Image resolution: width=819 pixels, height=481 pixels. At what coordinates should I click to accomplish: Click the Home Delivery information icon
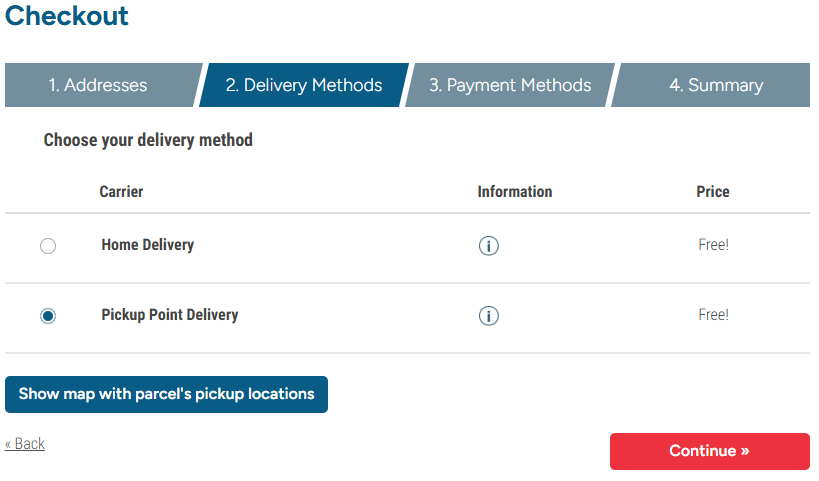click(488, 246)
